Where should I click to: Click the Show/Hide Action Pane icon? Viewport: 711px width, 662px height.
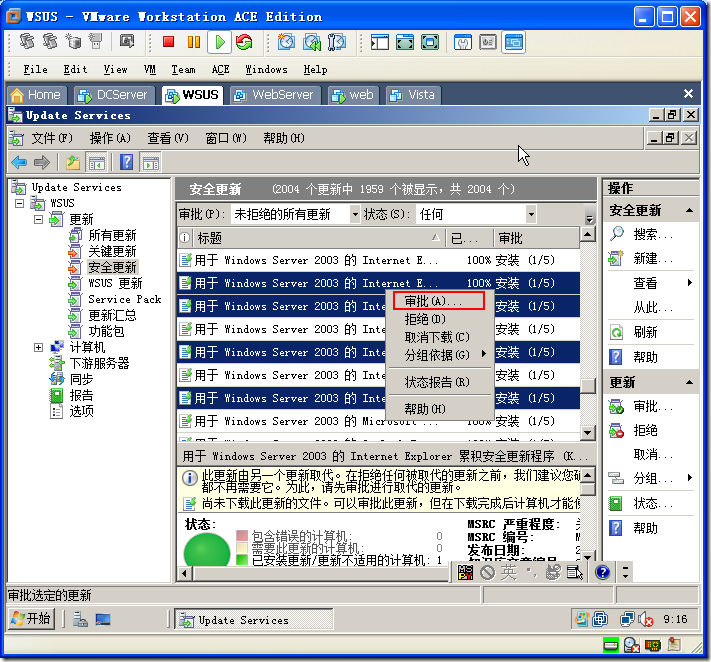tap(151, 162)
